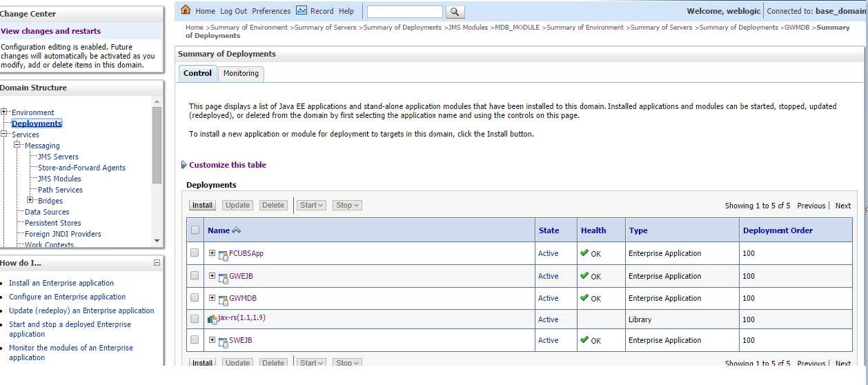This screenshot has width=868, height=385.
Task: Collapse the Messaging tree node
Action: (17, 145)
